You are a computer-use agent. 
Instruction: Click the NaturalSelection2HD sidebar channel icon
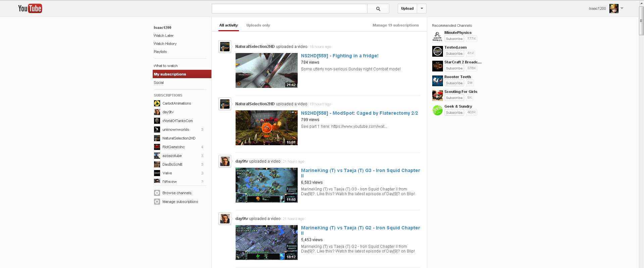pos(157,138)
